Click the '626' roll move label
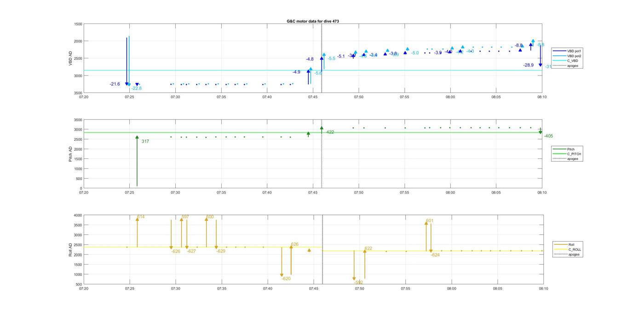The height and width of the screenshot is (319, 644). point(295,245)
